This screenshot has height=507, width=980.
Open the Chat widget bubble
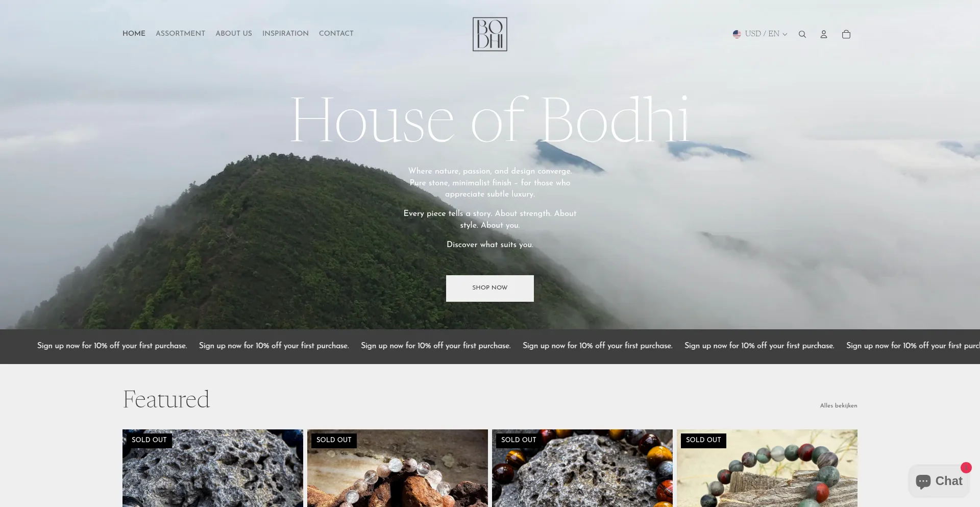point(939,481)
